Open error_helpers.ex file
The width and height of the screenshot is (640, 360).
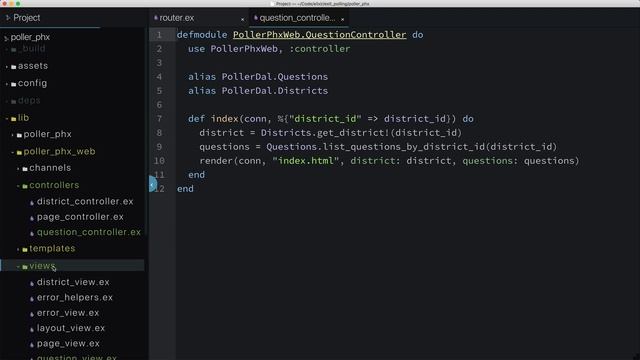(75, 298)
